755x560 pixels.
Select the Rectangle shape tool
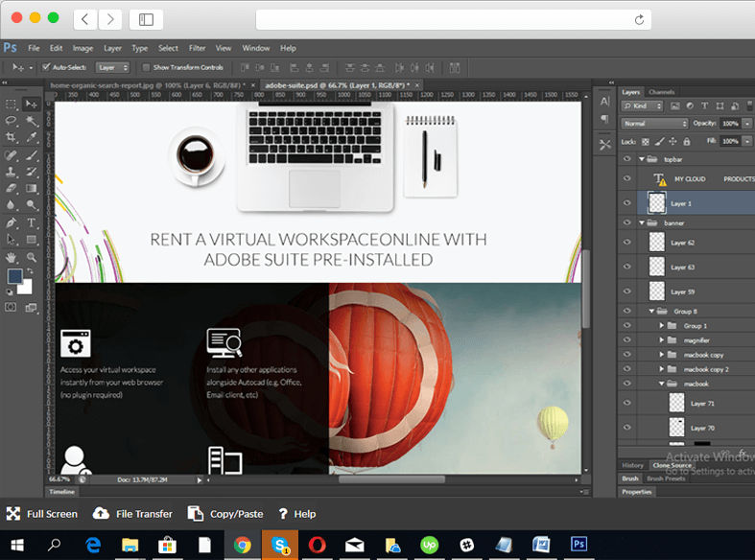[32, 240]
